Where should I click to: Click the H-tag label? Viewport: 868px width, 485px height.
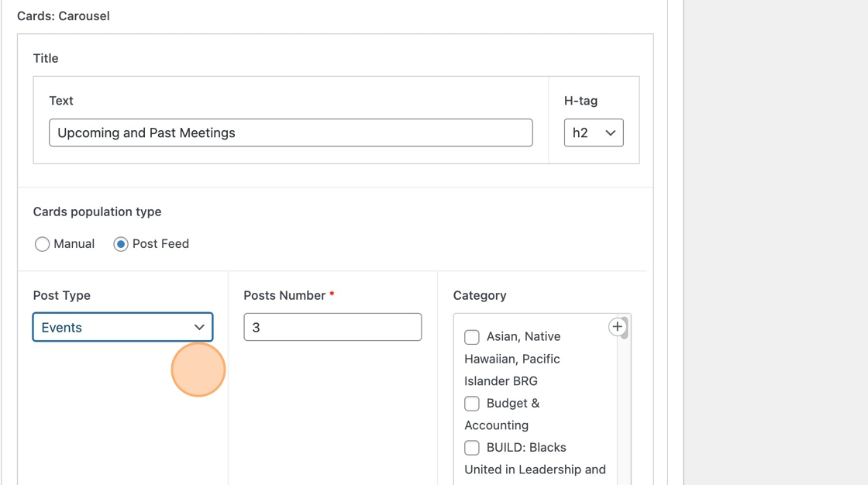pos(580,101)
